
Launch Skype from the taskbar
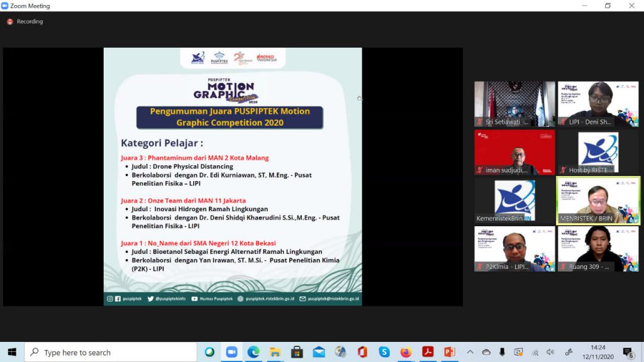click(x=384, y=352)
